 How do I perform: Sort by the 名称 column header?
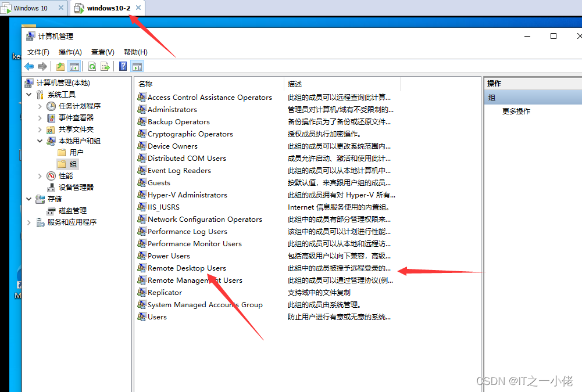pos(210,84)
